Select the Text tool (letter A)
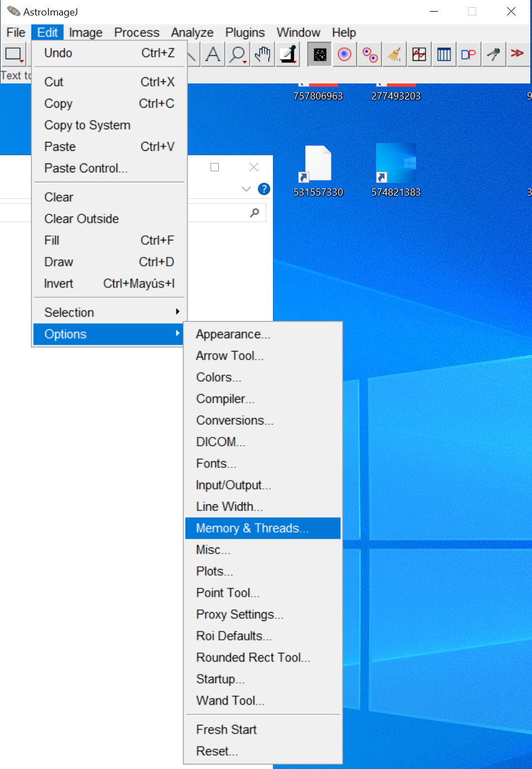Screen dimensions: 532x769 pos(213,54)
